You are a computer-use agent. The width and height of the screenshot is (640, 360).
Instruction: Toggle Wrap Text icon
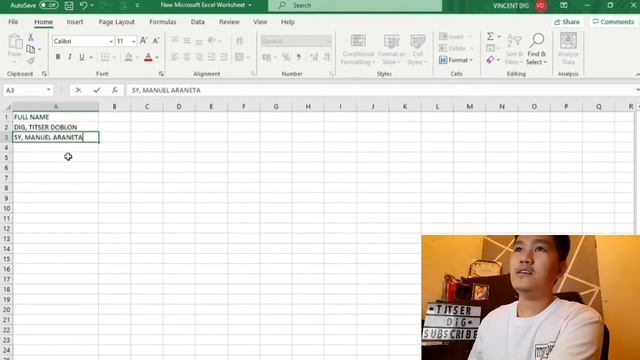(x=240, y=40)
